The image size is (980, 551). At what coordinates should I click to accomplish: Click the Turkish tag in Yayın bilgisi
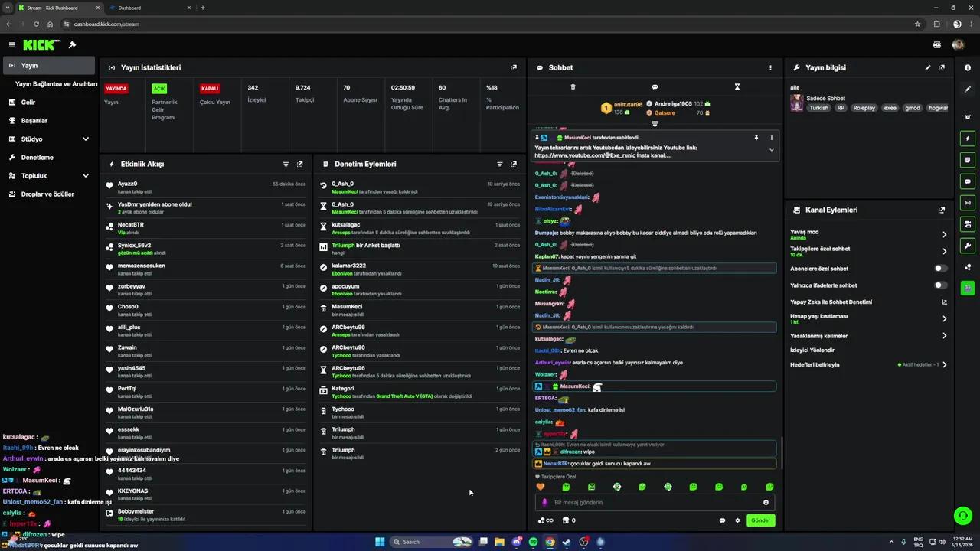click(x=819, y=108)
